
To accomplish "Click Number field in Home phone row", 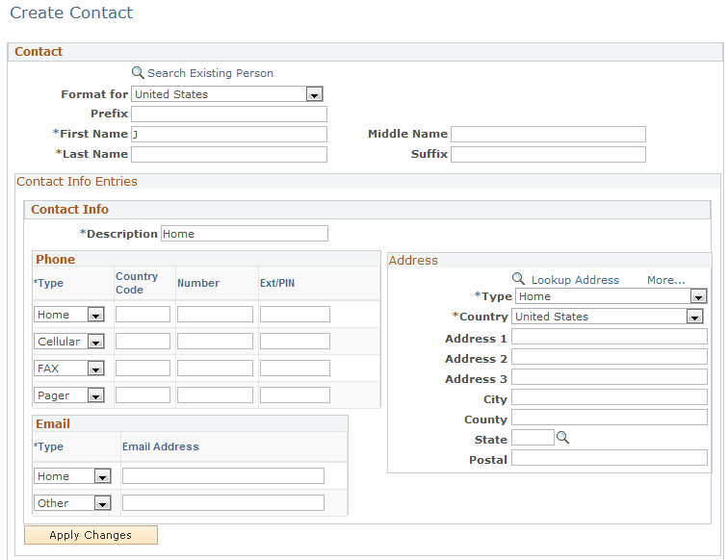I will click(215, 314).
